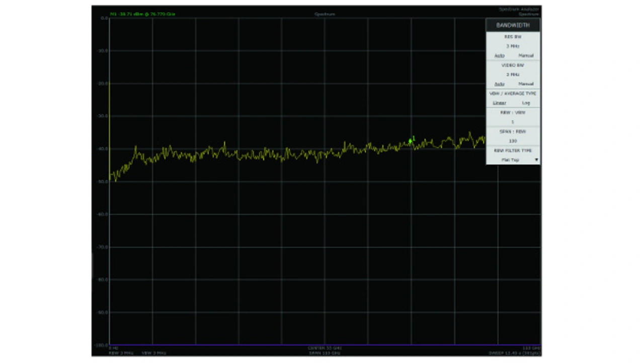
Task: Click the CENTER 55 GHz readout
Action: [325, 348]
